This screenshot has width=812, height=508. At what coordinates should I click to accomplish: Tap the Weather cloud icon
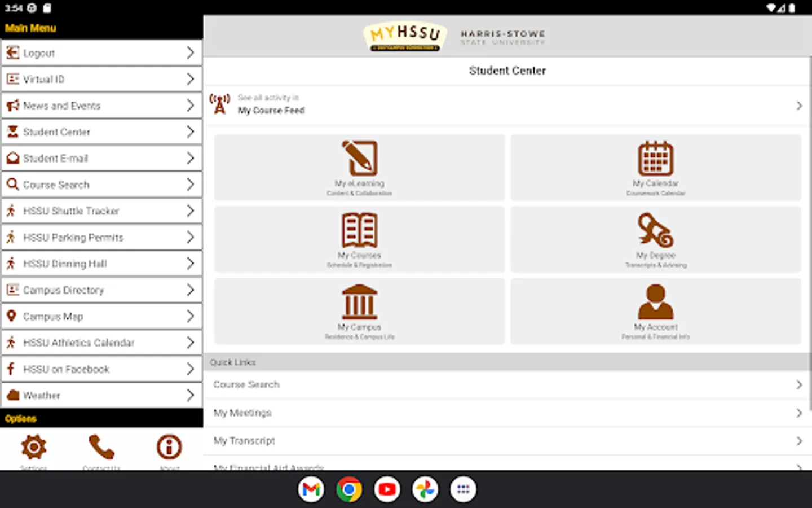[12, 395]
